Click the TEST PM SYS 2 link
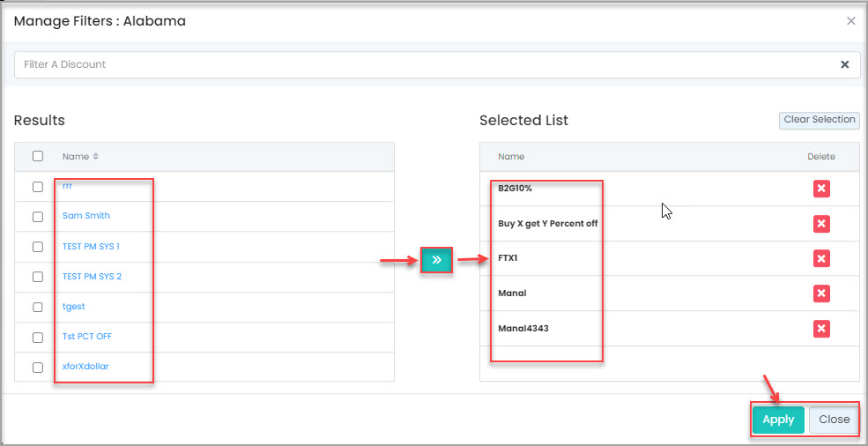The image size is (868, 446). (x=92, y=277)
